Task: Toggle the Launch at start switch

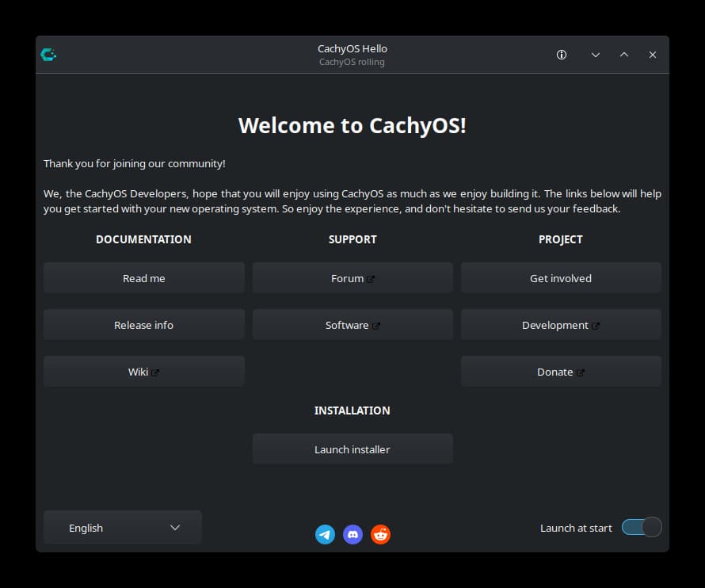Action: coord(642,527)
